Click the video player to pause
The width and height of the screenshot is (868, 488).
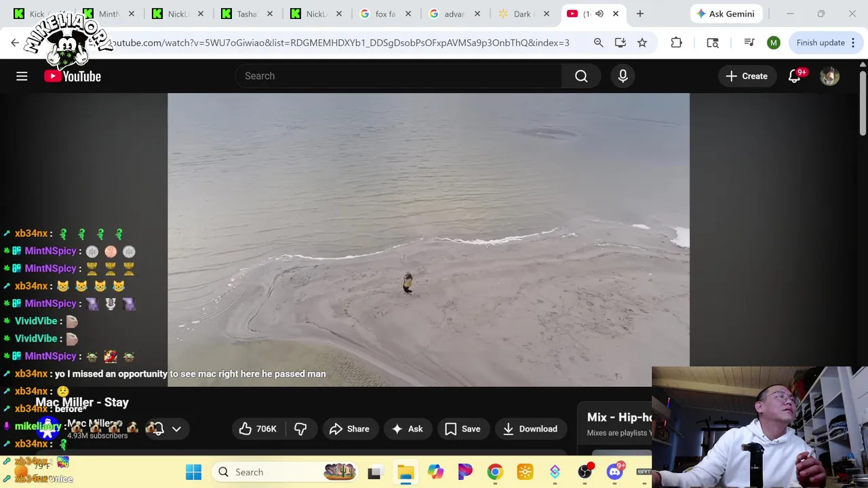click(x=429, y=239)
